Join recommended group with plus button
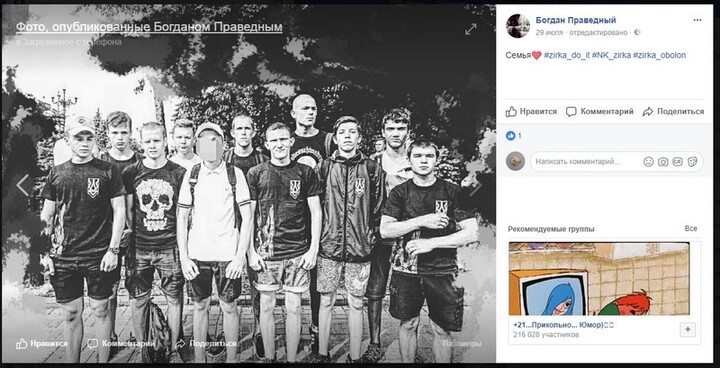720x368 pixels. (687, 330)
